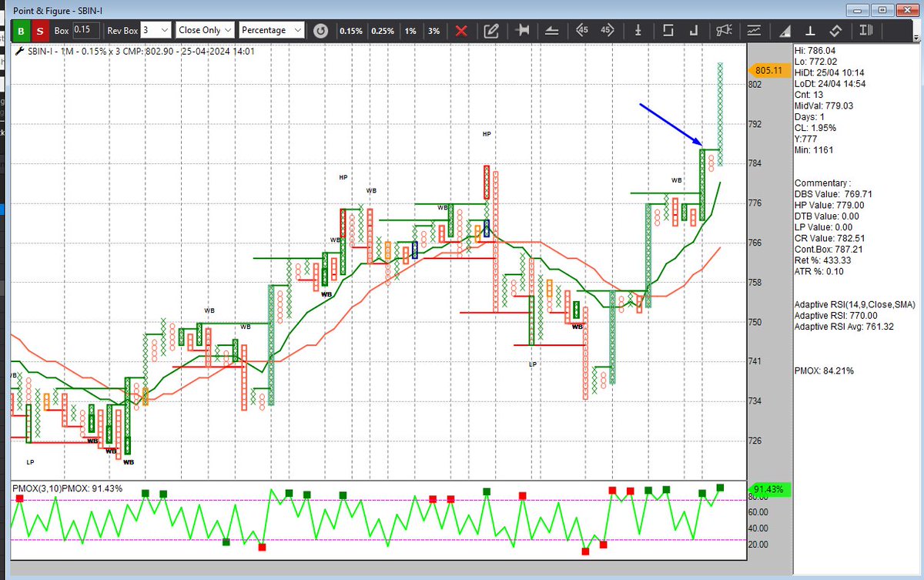This screenshot has width=924, height=580.
Task: Click the Lo: 772.02 value
Action: pos(815,61)
